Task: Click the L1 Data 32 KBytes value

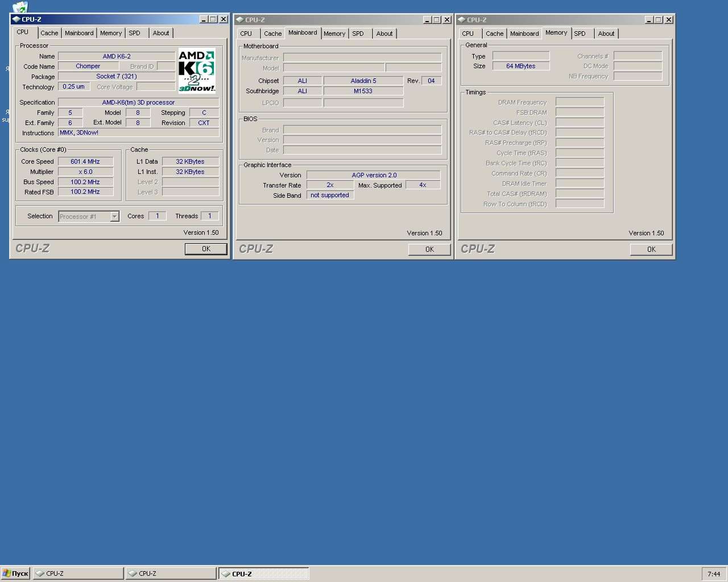Action: click(190, 161)
